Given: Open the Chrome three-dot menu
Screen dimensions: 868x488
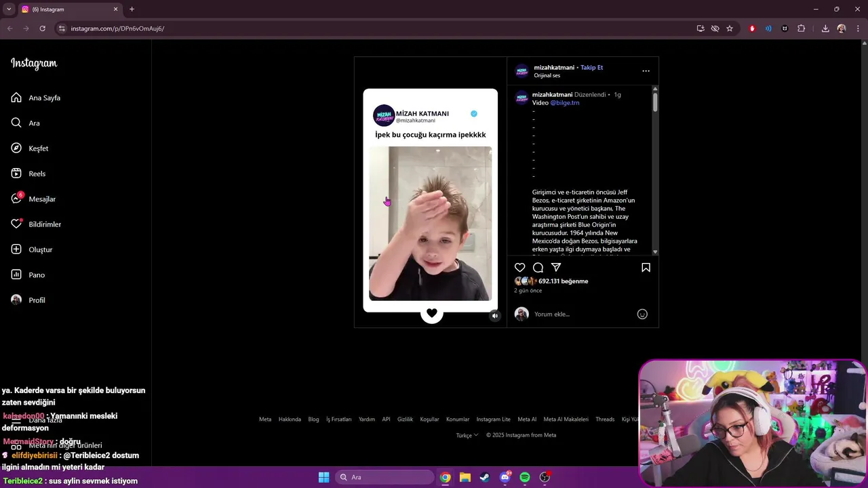Looking at the screenshot, I should (x=858, y=28).
